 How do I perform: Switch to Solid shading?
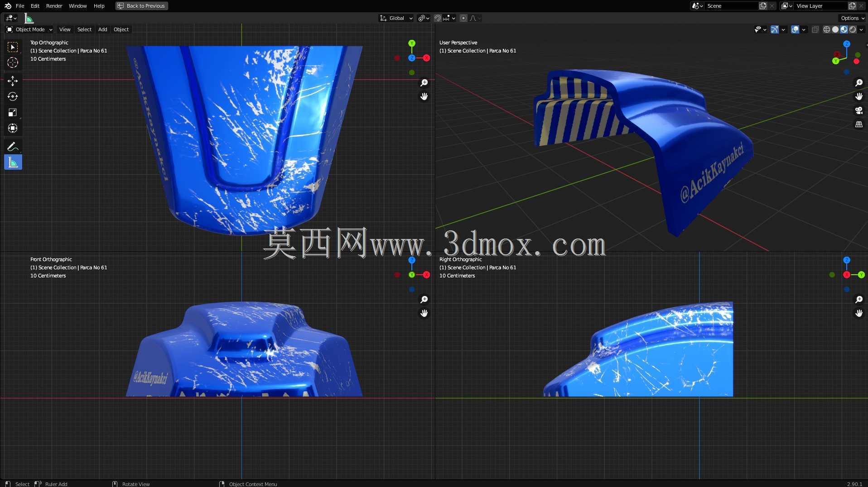pos(835,29)
